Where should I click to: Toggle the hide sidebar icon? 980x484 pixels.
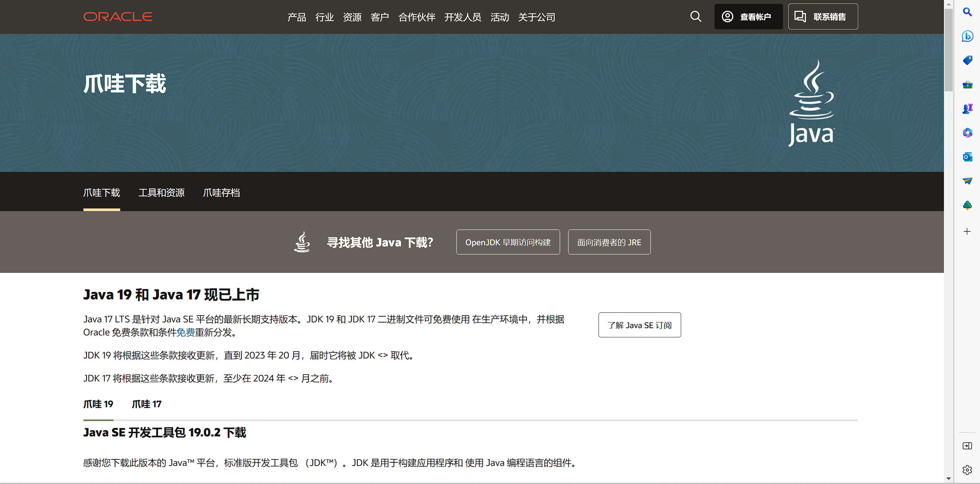[x=967, y=446]
